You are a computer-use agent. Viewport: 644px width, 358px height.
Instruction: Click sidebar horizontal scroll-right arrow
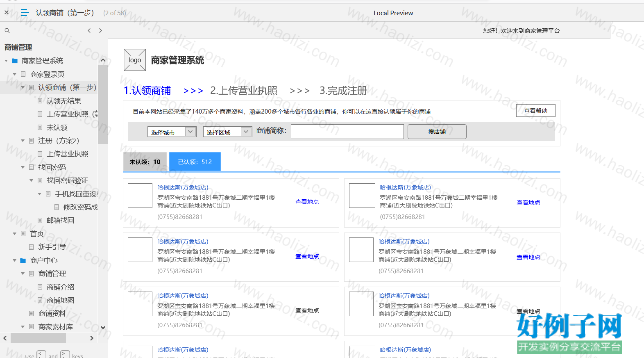92,338
